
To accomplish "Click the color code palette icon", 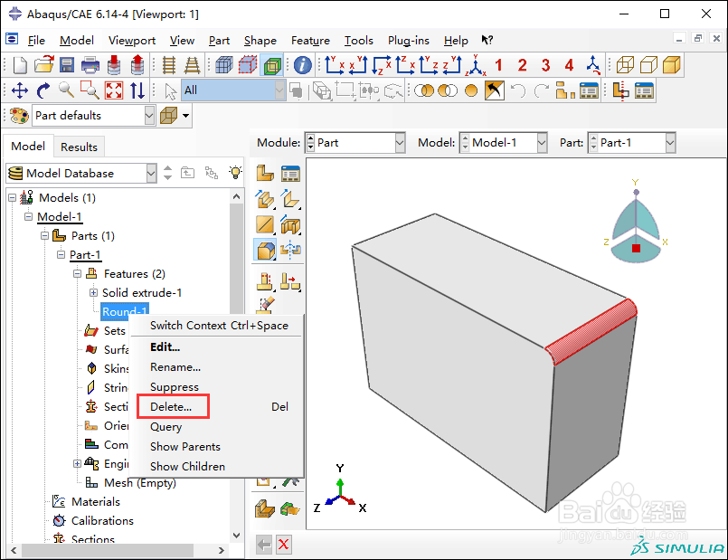I will [x=19, y=116].
